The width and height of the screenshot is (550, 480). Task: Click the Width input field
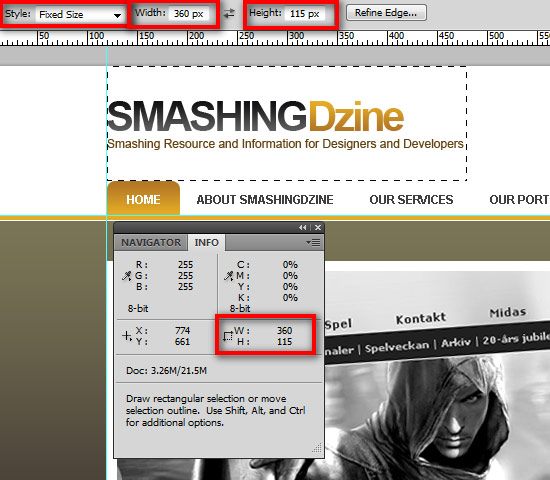tap(188, 14)
